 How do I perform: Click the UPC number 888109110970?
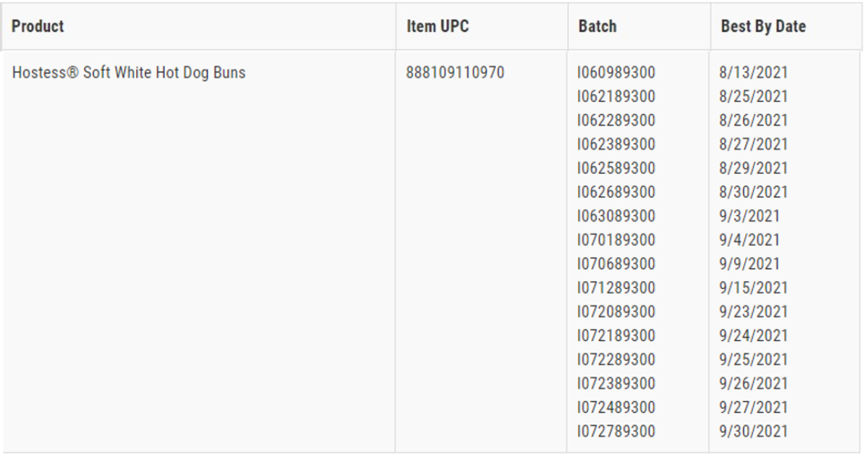pos(455,72)
